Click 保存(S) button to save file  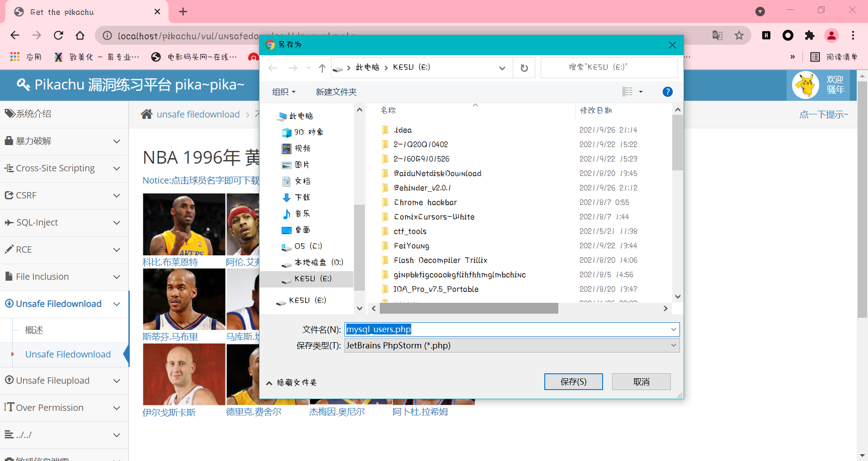573,381
